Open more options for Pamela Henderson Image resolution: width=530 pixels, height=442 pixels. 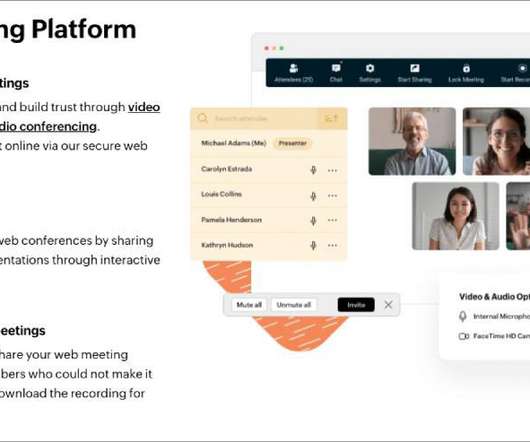pyautogui.click(x=333, y=220)
